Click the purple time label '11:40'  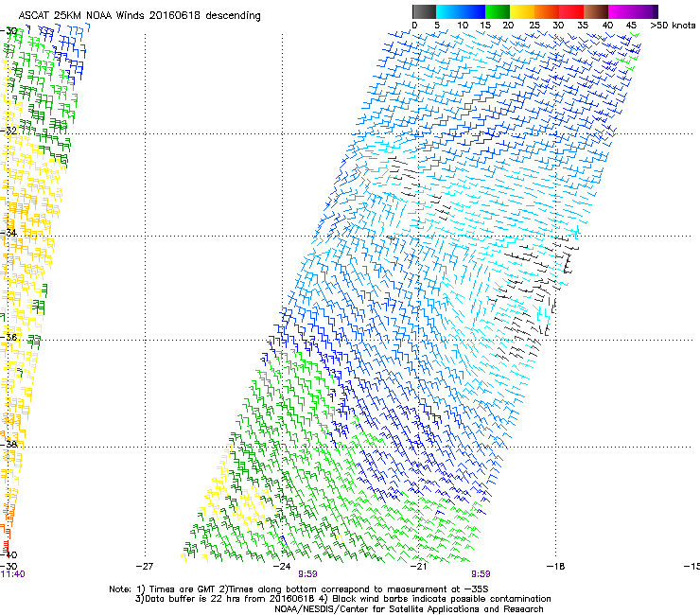coord(13,574)
